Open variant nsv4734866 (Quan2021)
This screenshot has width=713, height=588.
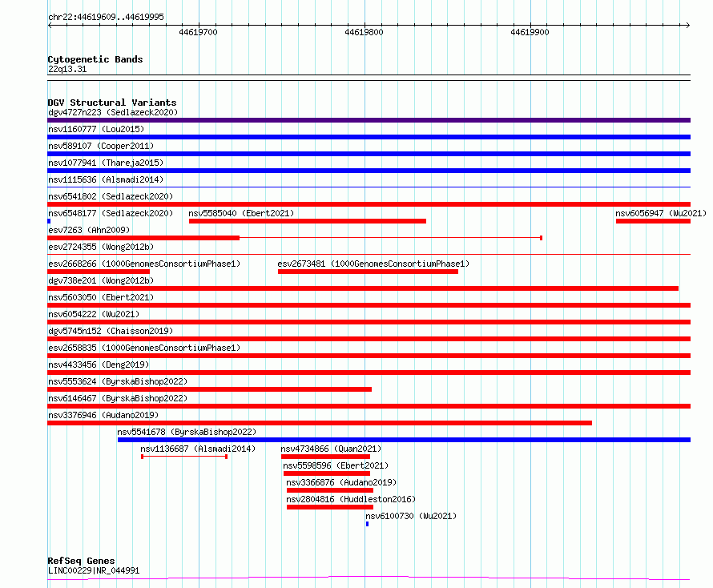331,449
